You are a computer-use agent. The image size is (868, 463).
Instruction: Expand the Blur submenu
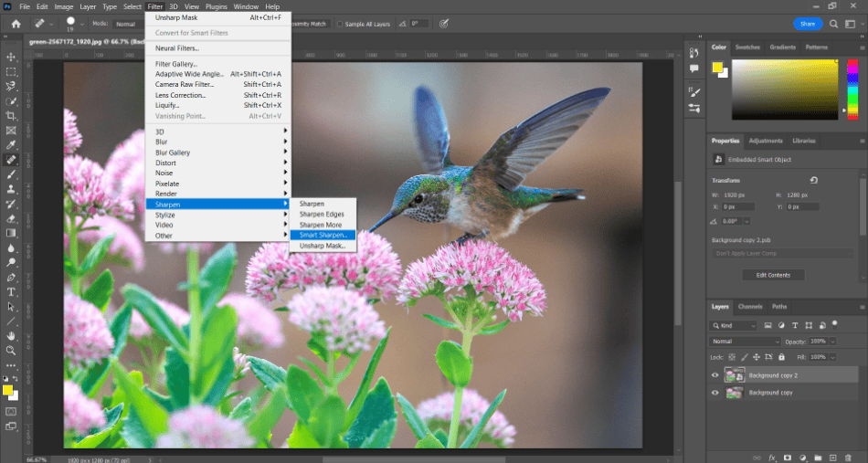point(218,142)
